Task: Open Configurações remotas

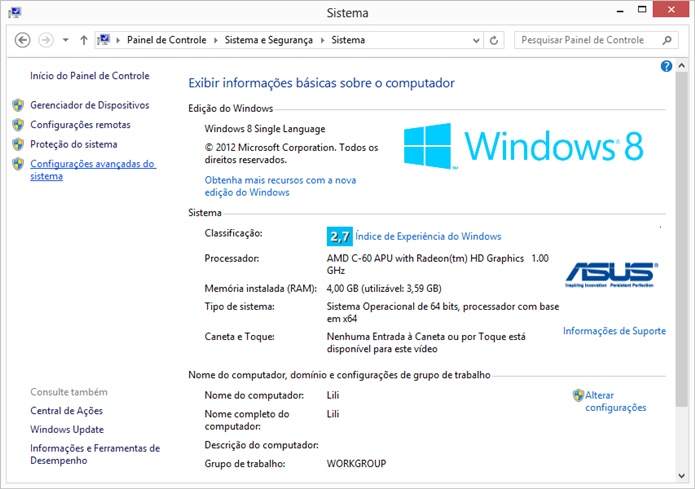Action: [x=80, y=125]
